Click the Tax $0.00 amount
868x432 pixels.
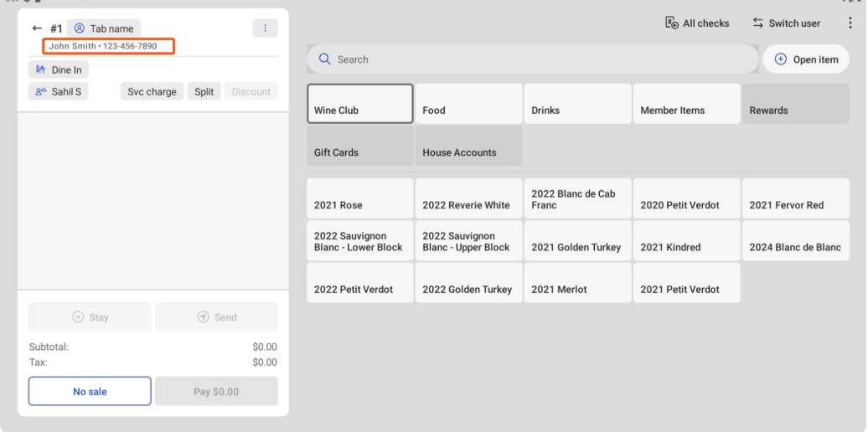point(265,363)
